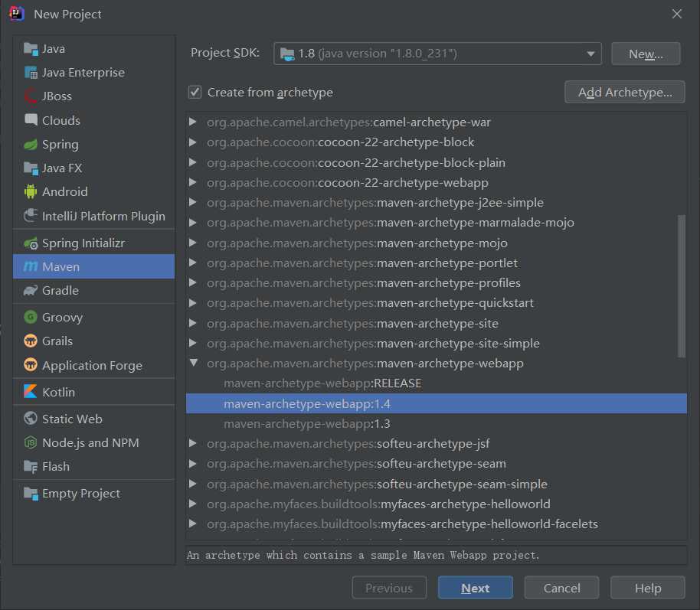Screen dimensions: 700x610
Task: Select the Grails icon
Action: (x=31, y=341)
